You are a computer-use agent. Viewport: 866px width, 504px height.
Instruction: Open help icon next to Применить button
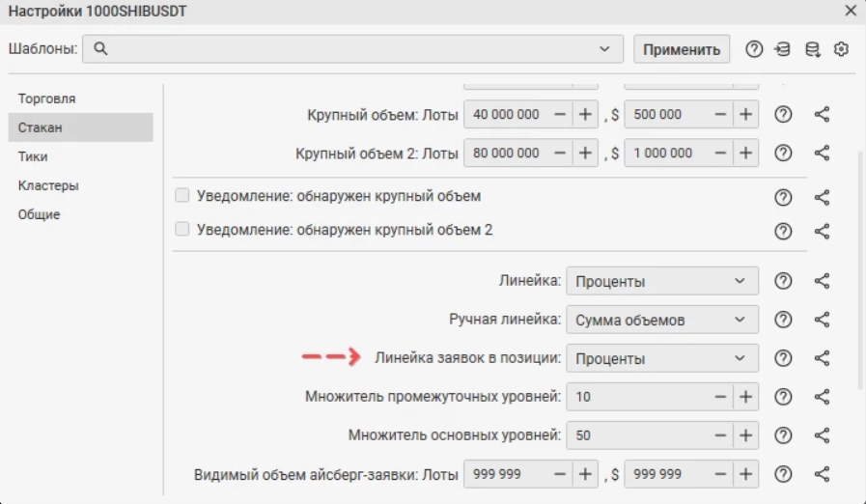[754, 49]
